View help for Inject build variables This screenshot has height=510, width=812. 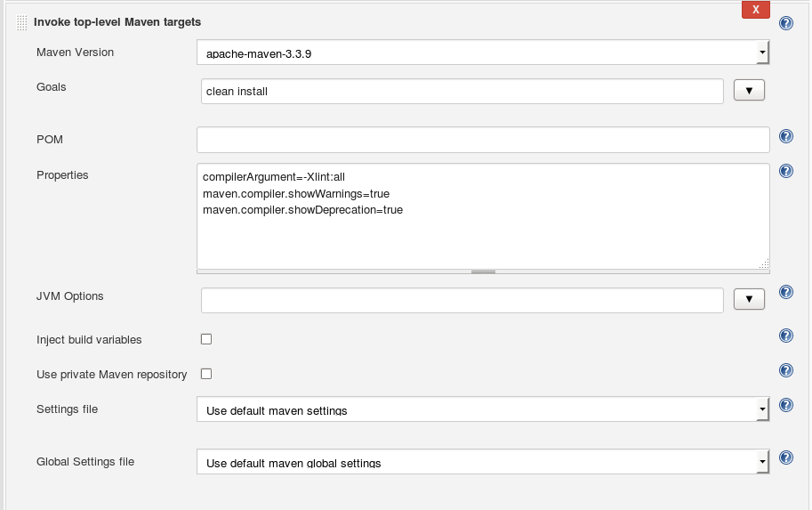click(x=786, y=336)
